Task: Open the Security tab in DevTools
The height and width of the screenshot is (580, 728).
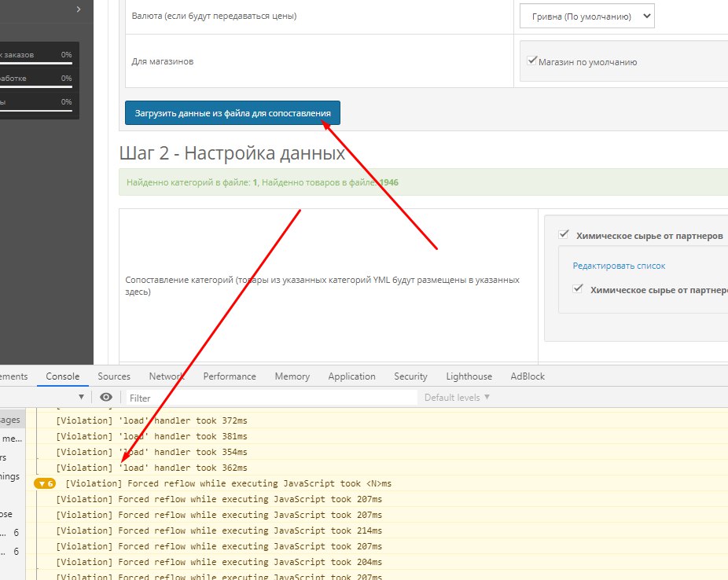Action: tap(410, 376)
